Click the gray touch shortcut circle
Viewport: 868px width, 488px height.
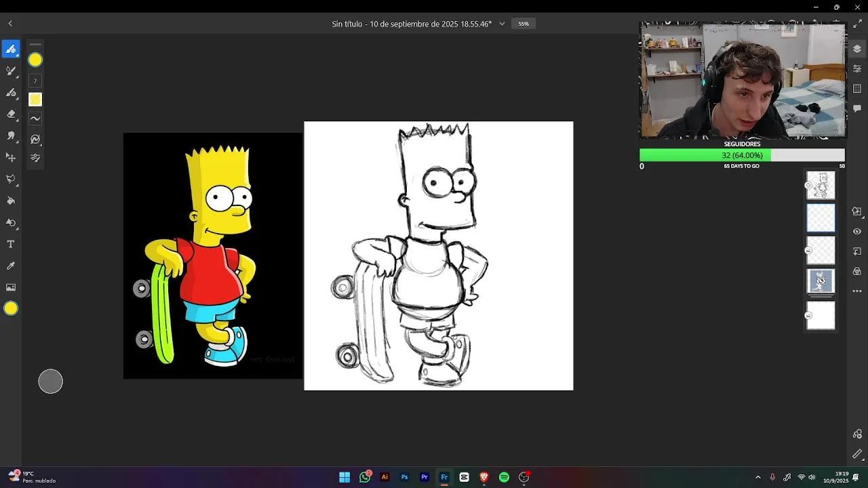pyautogui.click(x=50, y=382)
